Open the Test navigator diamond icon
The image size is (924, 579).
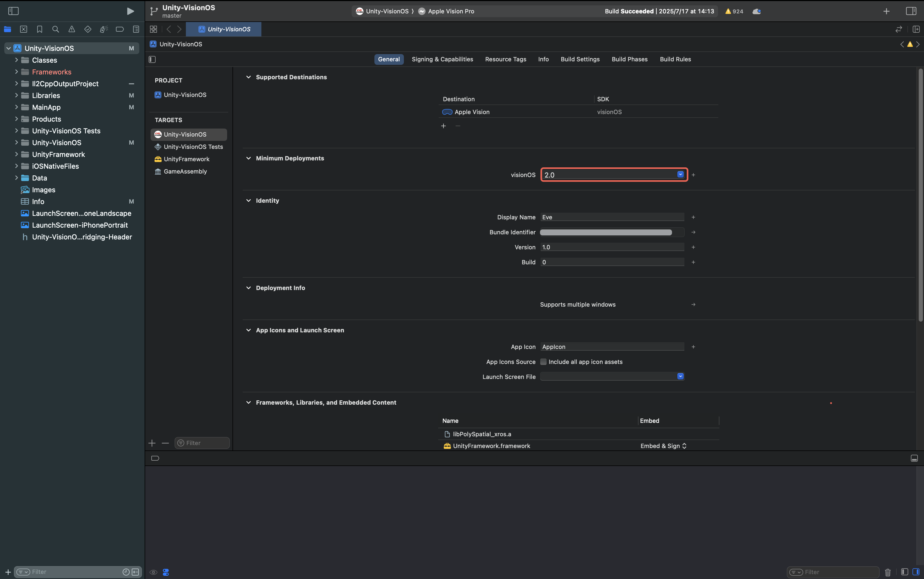[x=88, y=29]
